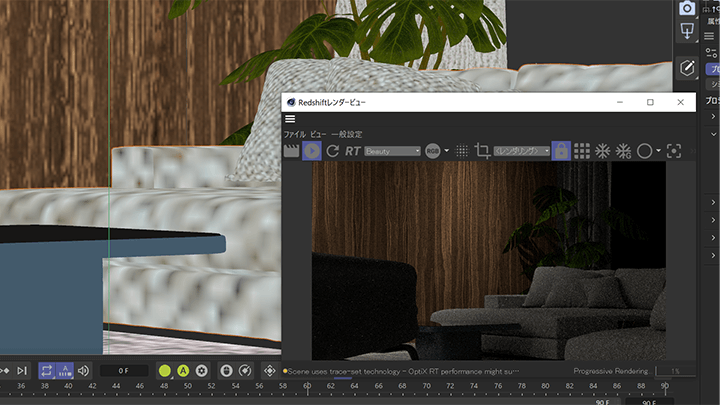Open the RGB channel dropdown arrow
The height and width of the screenshot is (405, 720).
446,151
